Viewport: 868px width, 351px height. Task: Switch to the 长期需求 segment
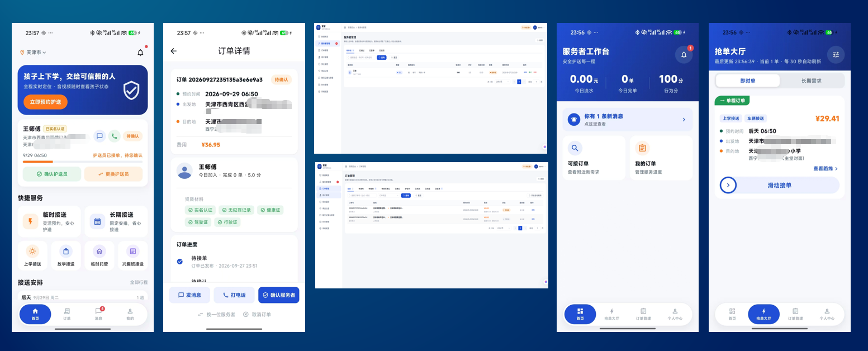pyautogui.click(x=812, y=80)
